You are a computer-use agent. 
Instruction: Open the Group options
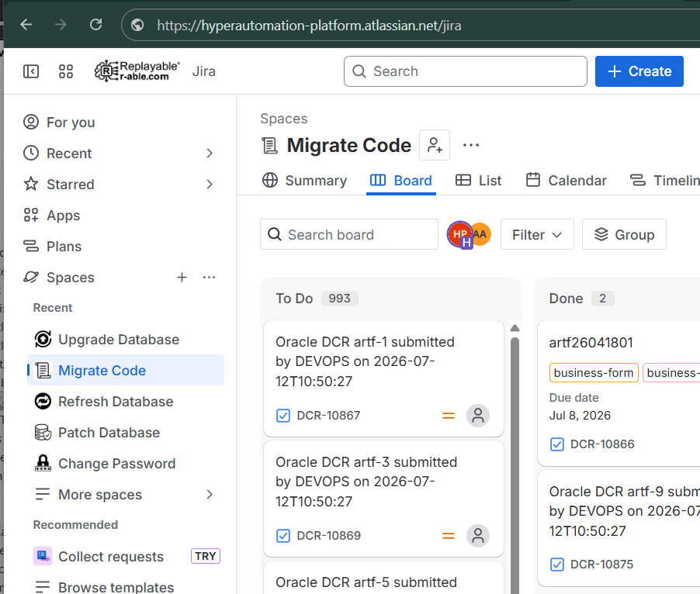[x=624, y=234]
